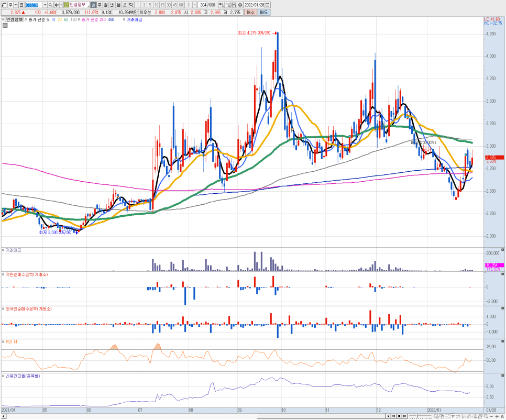Select the 초 second period button
Screen dimensions: 506x420
125,5
